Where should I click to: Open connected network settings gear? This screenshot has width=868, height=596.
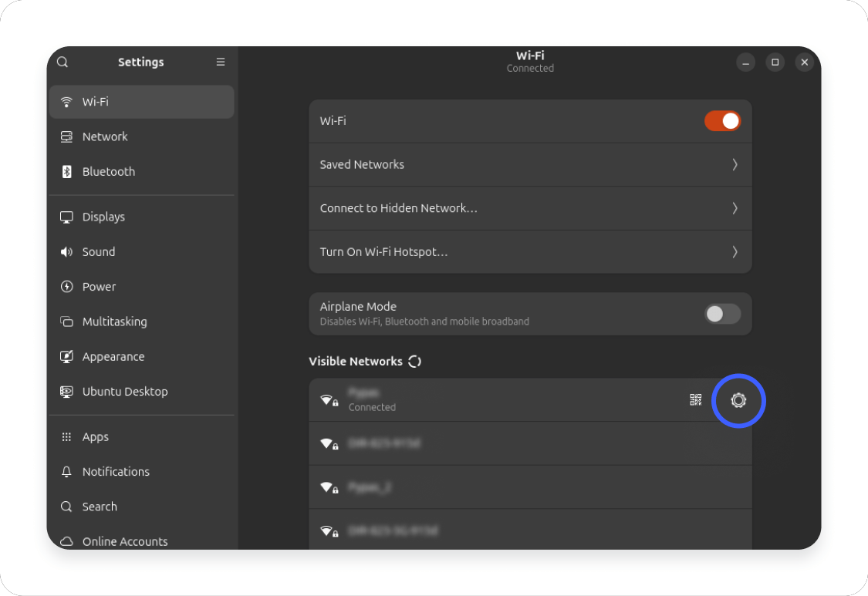point(738,400)
